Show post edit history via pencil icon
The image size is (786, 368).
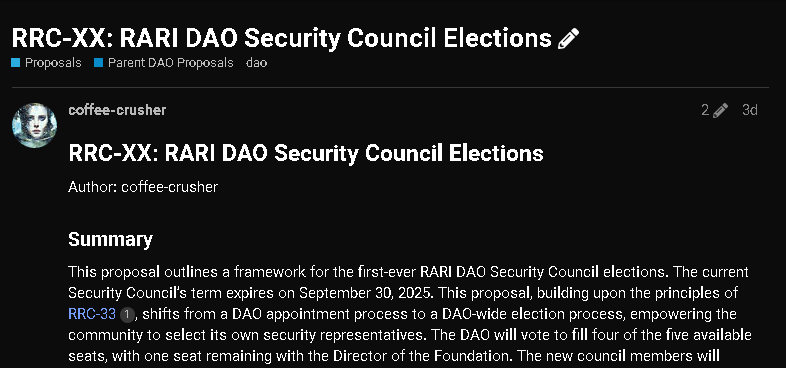coord(720,110)
